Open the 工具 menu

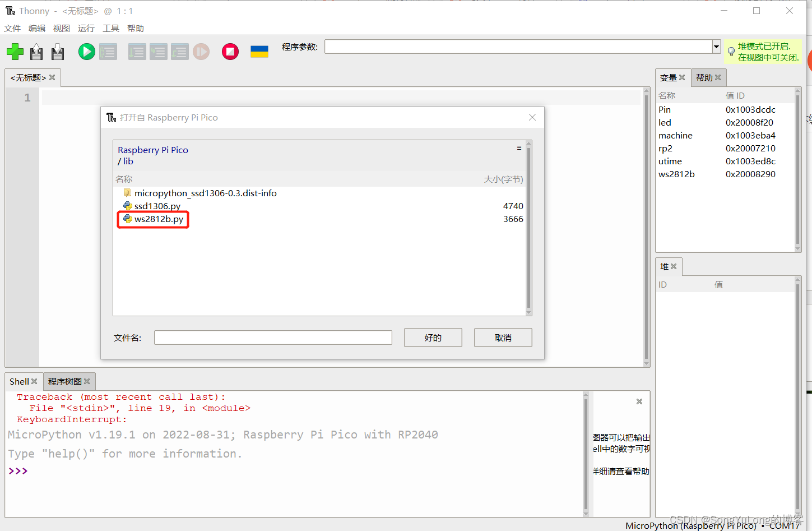[111, 28]
